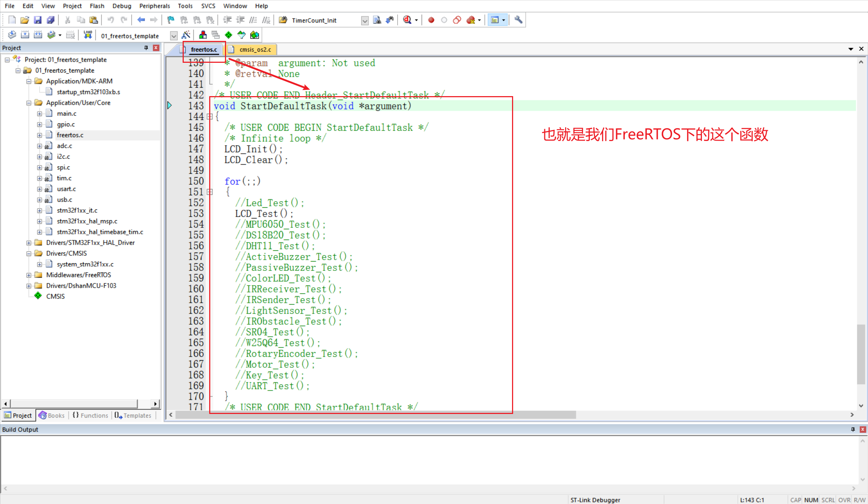868x504 pixels.
Task: Click the Insert/Remove Breakpoint icon
Action: [x=431, y=20]
